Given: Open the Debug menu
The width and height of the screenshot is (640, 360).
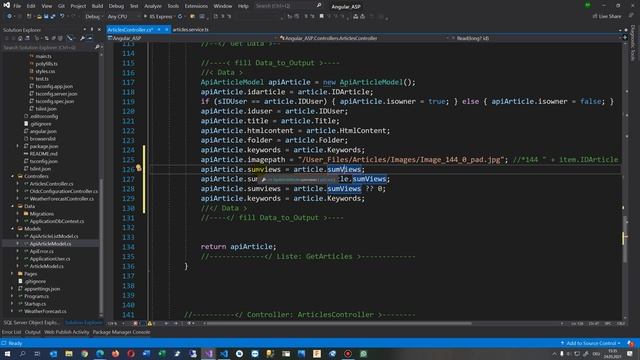Looking at the screenshot, I should click(116, 6).
